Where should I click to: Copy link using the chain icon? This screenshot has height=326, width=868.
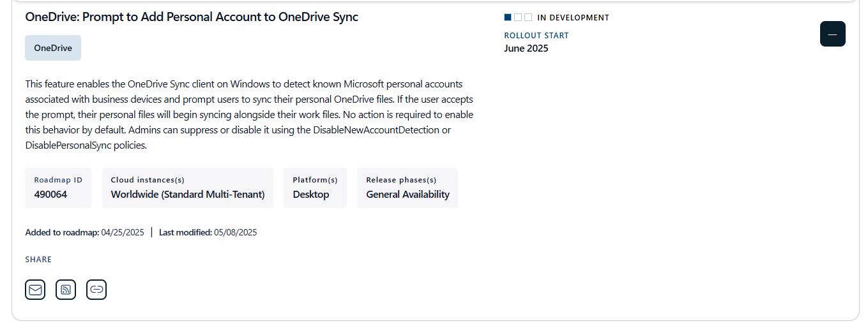[x=96, y=290]
